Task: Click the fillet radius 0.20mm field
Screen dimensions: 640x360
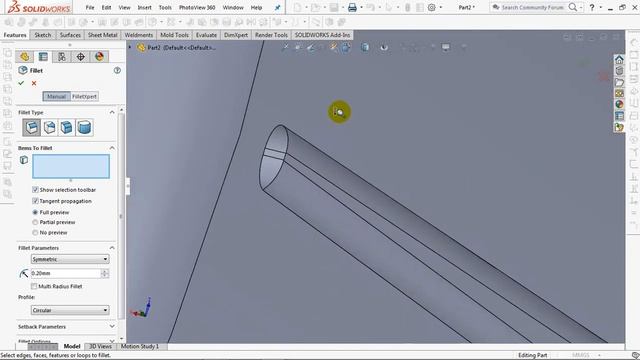Action: (66, 273)
